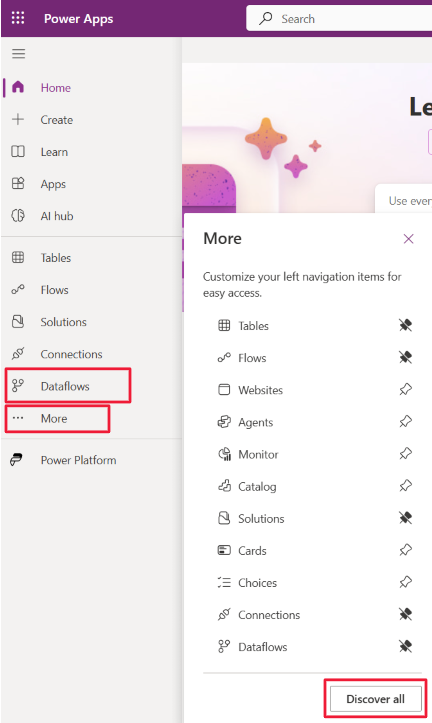Go to Home in the sidebar
The image size is (432, 723).
point(55,88)
